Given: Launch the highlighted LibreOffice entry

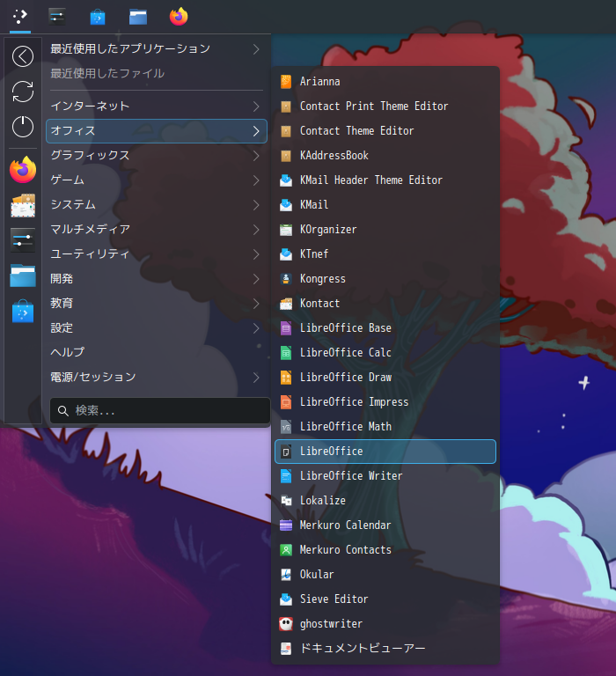Looking at the screenshot, I should point(385,452).
